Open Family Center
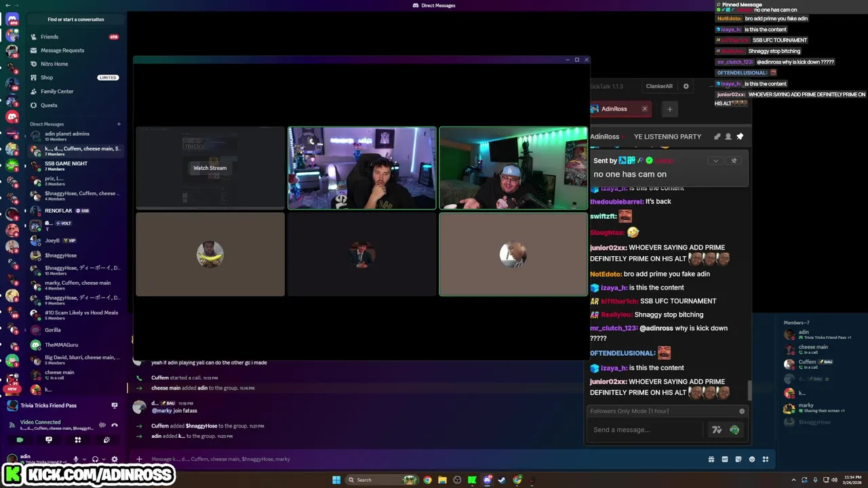868x488 pixels. point(76,91)
